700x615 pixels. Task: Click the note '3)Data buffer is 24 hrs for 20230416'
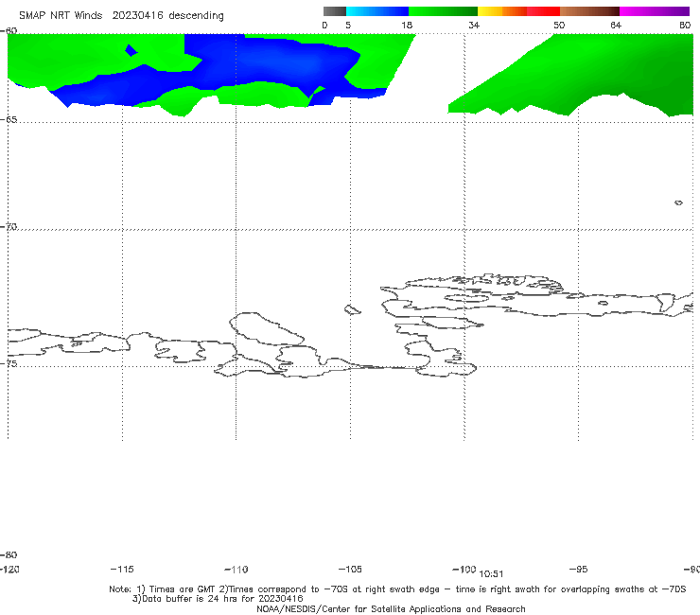pyautogui.click(x=218, y=599)
